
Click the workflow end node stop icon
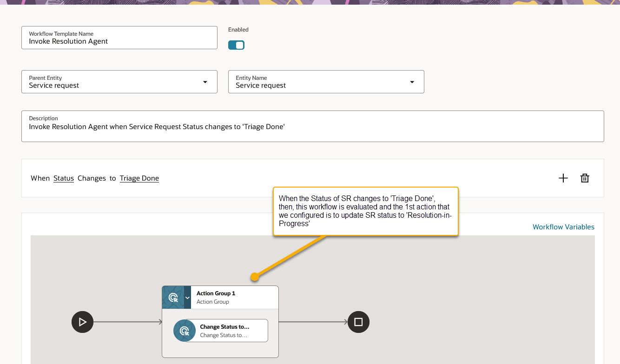(358, 322)
